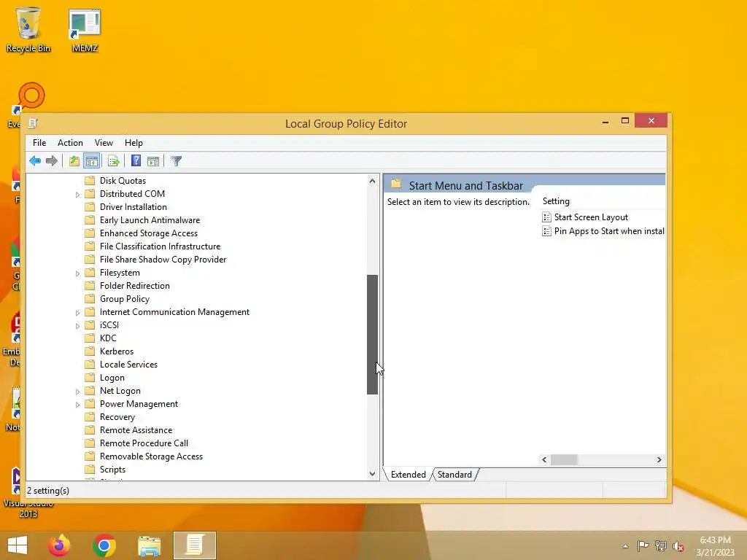Viewport: 747px width, 560px height.
Task: Click the Forward arrow toolbar icon
Action: 52,161
